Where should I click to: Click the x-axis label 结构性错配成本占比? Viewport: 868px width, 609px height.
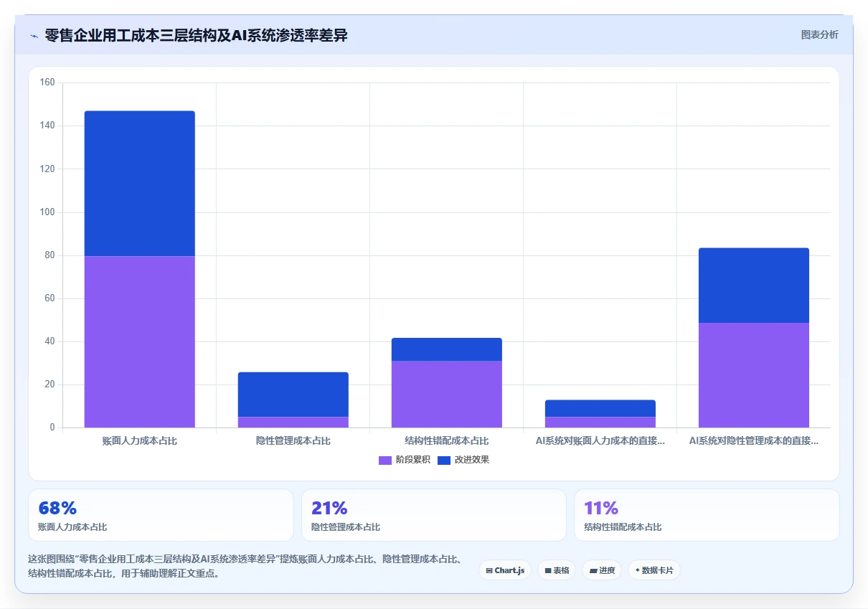[x=447, y=441]
